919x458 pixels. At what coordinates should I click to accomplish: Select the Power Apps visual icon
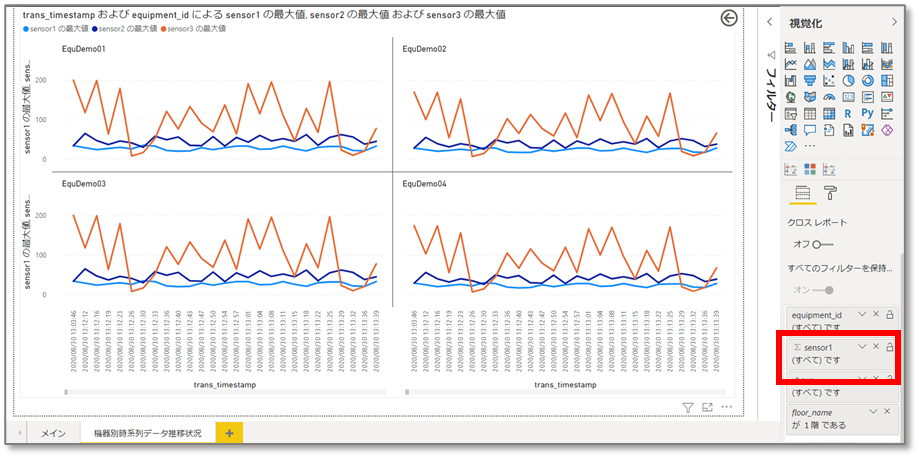click(x=887, y=130)
